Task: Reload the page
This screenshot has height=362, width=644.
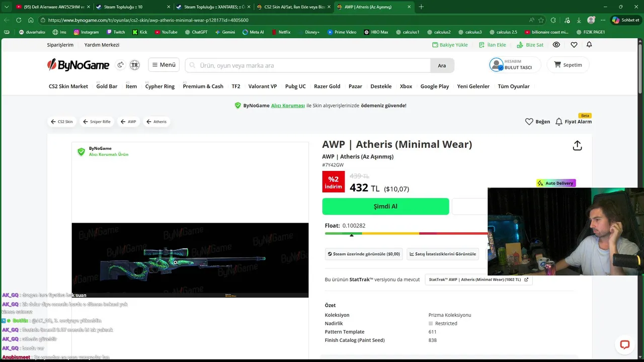Action: [x=19, y=20]
